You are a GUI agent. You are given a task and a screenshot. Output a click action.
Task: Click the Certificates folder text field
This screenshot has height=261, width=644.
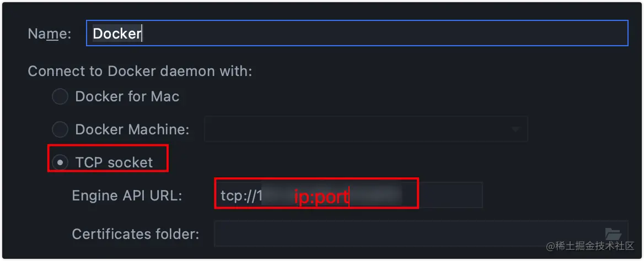[x=421, y=233]
